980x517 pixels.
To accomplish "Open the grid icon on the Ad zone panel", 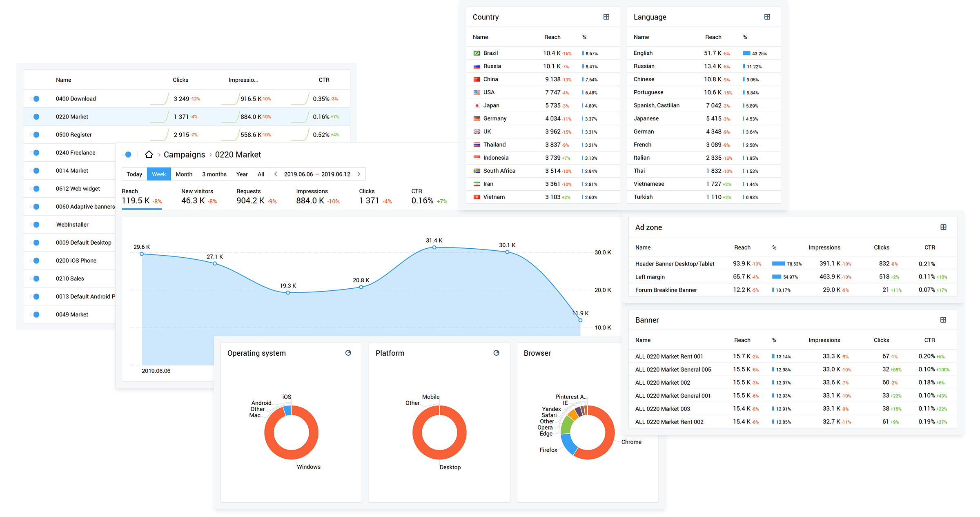I will [x=944, y=227].
